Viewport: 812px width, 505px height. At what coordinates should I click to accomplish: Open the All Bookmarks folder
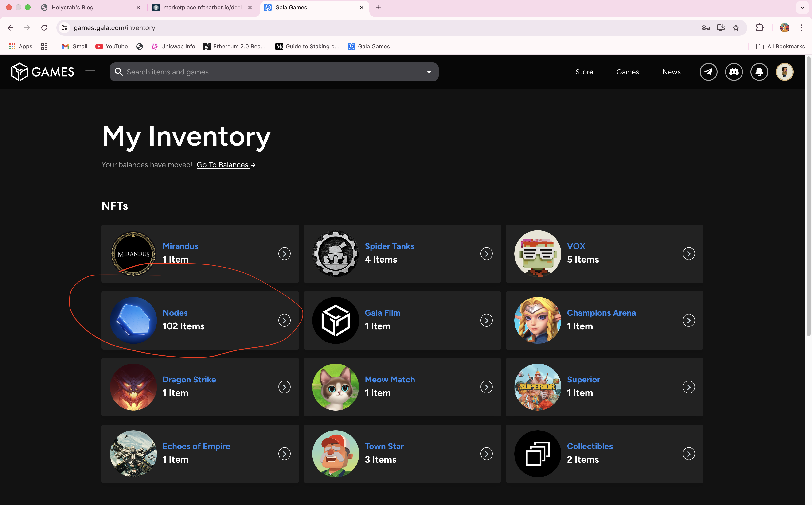coord(780,47)
